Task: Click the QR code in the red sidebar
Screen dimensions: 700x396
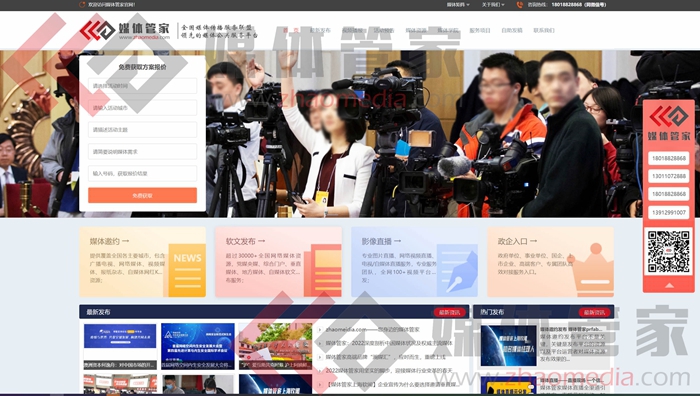Action: tap(668, 251)
